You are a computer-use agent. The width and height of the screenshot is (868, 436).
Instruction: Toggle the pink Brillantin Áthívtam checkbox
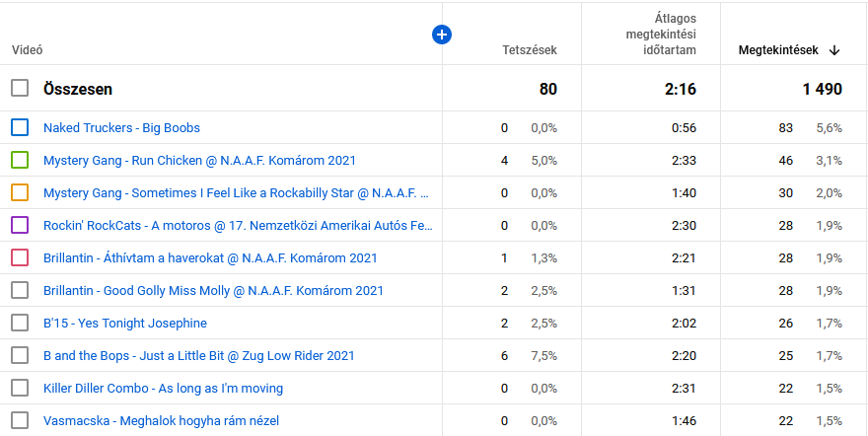(20, 258)
